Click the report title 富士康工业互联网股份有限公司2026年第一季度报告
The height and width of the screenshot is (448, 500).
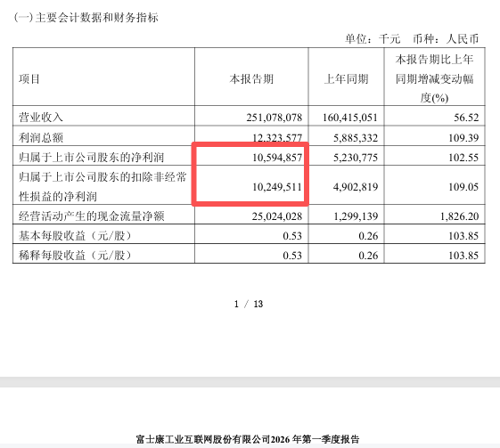click(x=248, y=439)
